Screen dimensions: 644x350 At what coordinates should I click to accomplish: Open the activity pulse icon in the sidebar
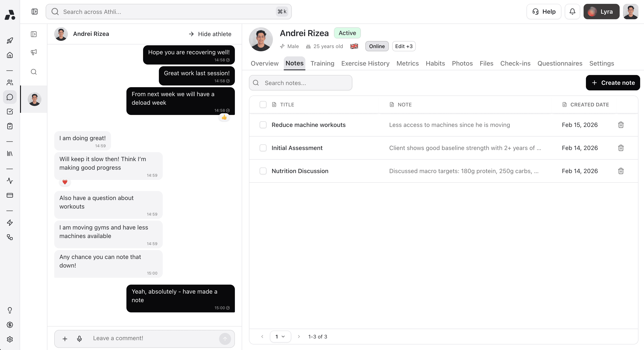(x=10, y=181)
